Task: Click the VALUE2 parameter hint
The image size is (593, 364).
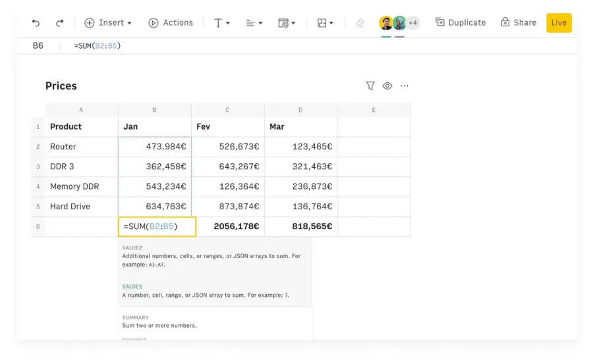Action: pyautogui.click(x=132, y=248)
